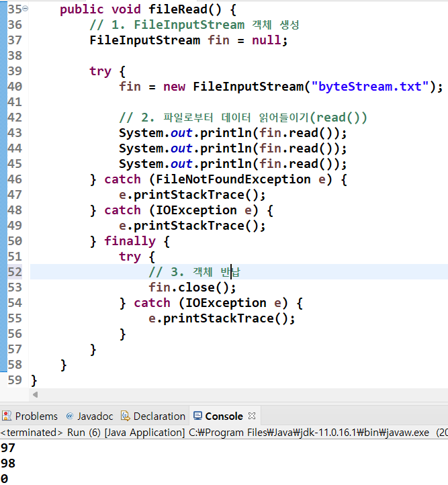Screen dimensions: 448x485
Task: Click the terminated Run (6) status line
Action: point(224,433)
